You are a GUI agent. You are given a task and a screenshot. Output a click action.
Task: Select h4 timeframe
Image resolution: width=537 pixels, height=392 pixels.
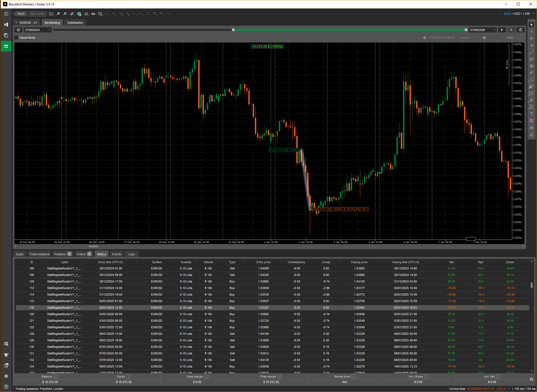point(141,14)
